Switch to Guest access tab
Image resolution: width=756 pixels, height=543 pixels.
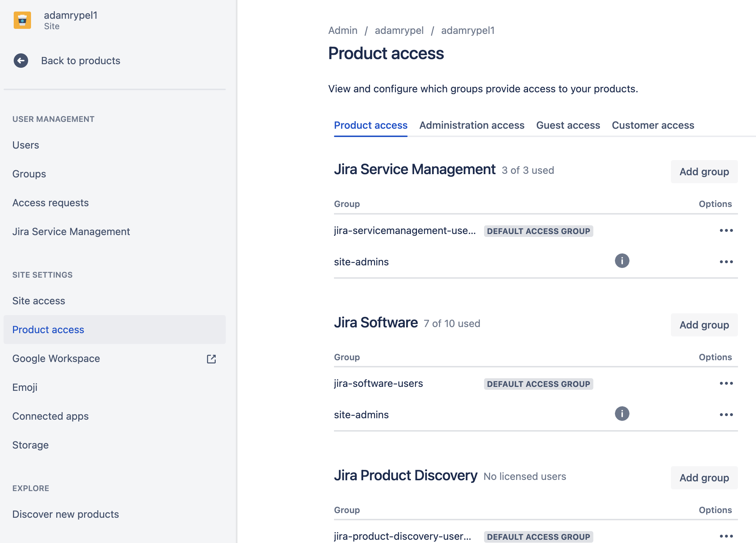point(568,125)
